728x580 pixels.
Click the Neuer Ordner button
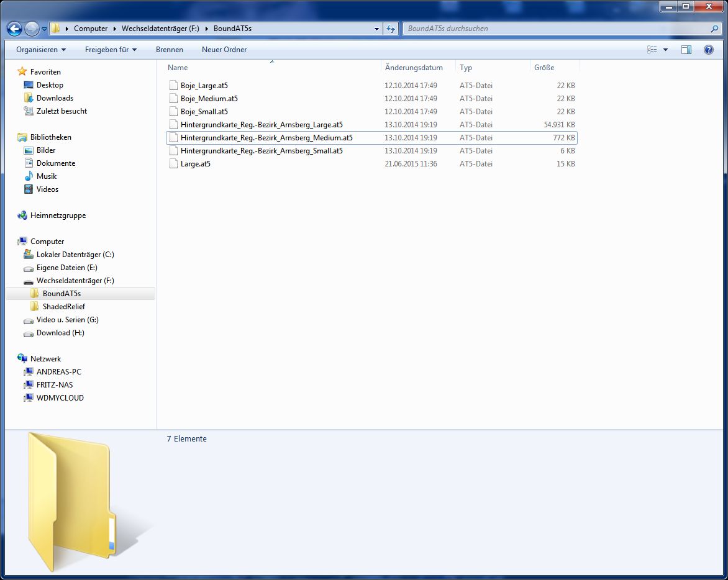[x=224, y=50]
